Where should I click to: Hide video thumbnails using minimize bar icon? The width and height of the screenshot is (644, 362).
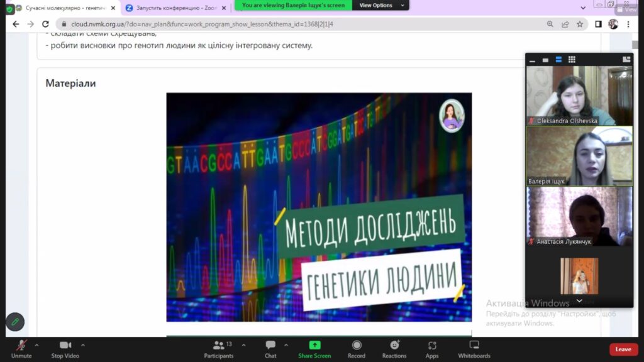pyautogui.click(x=533, y=60)
